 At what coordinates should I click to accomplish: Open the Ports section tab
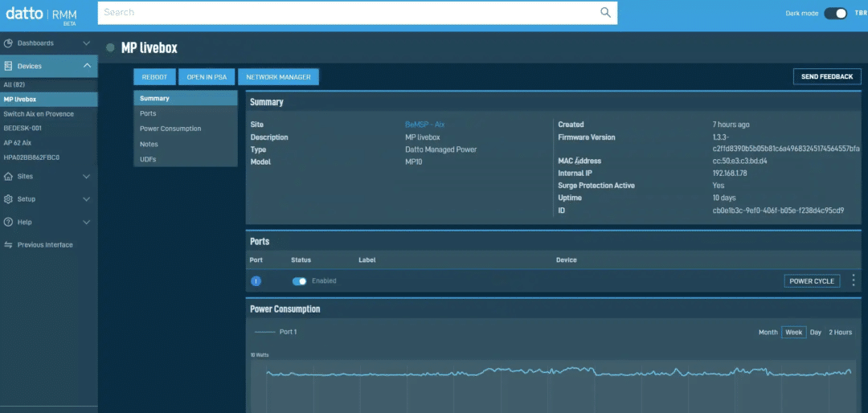186,113
